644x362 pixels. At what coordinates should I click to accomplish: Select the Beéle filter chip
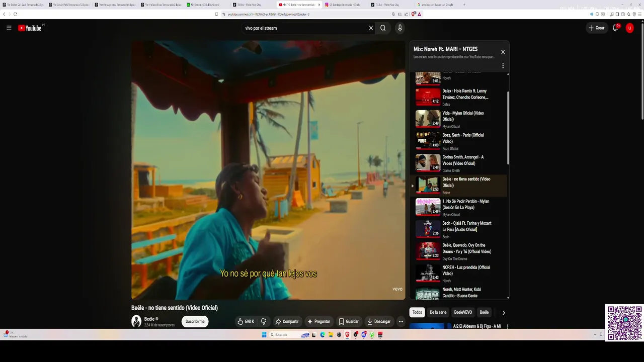point(484,312)
